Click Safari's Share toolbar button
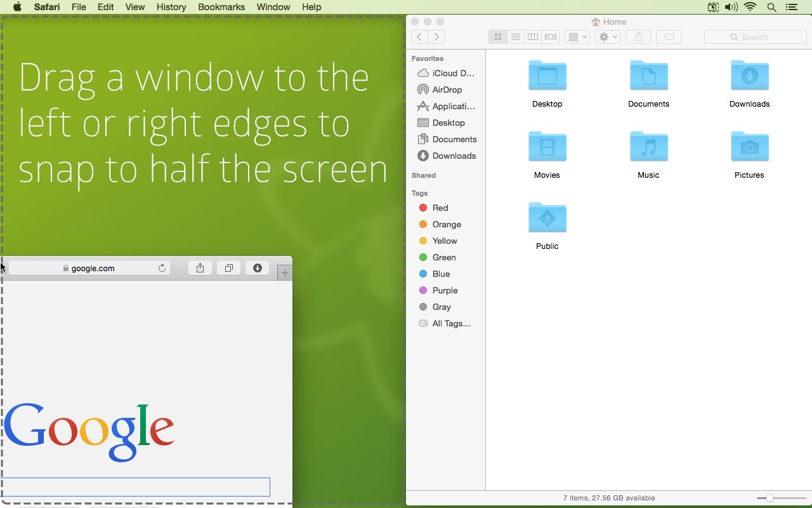 click(200, 268)
